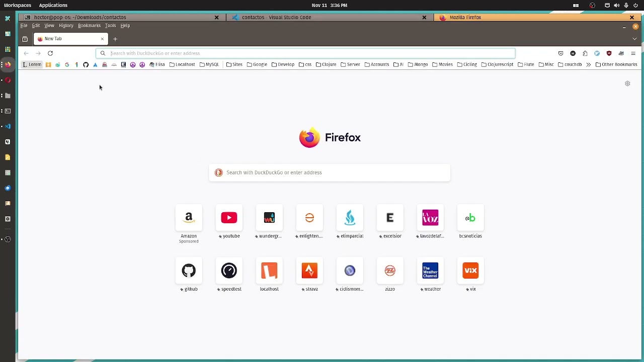The width and height of the screenshot is (644, 362).
Task: Click the center DuckDuckGo search box
Action: [330, 172]
